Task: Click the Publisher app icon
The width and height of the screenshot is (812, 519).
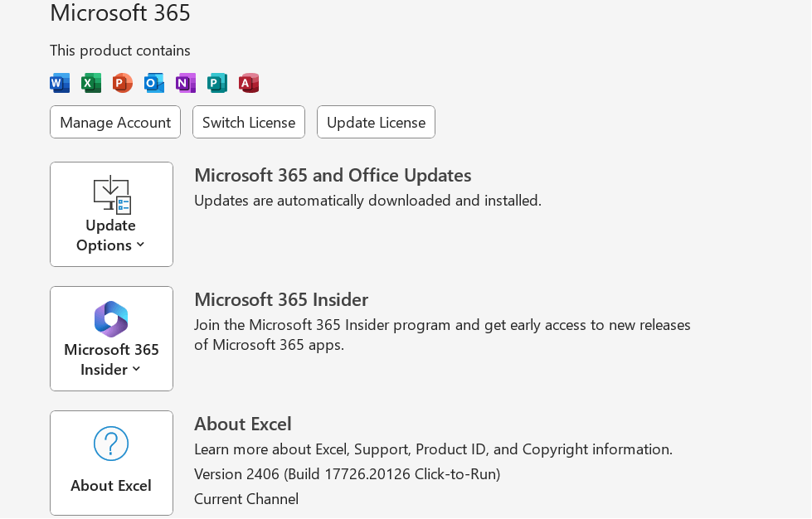Action: pos(217,83)
